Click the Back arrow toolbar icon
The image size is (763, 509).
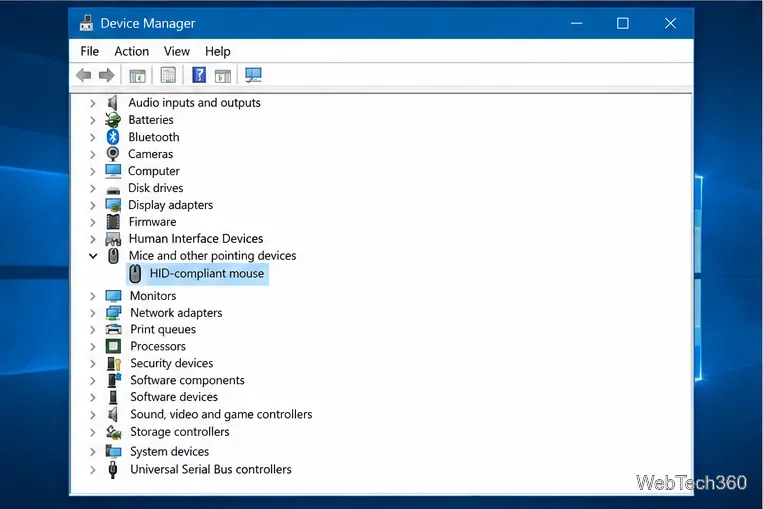(x=84, y=75)
